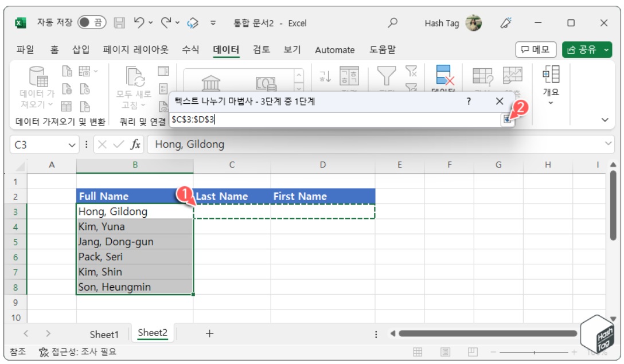Click the Save floppy disk icon

pos(119,23)
